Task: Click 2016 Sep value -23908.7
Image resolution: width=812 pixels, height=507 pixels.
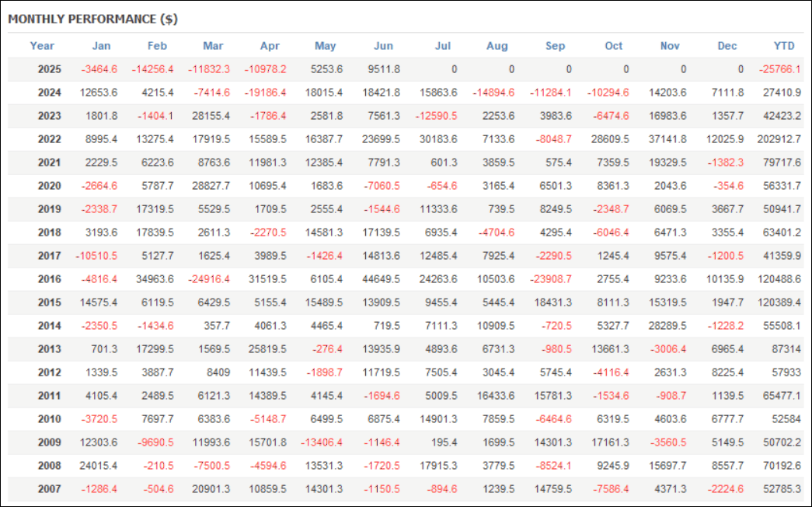Action: (551, 279)
